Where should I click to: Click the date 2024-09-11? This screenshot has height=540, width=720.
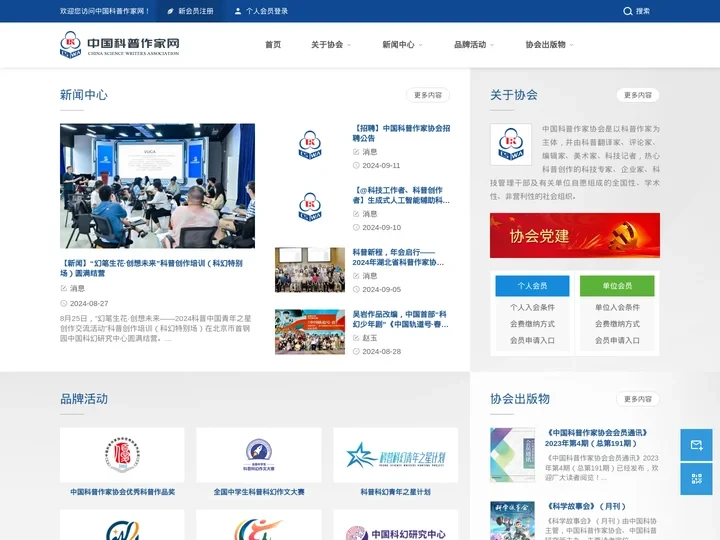(x=381, y=165)
